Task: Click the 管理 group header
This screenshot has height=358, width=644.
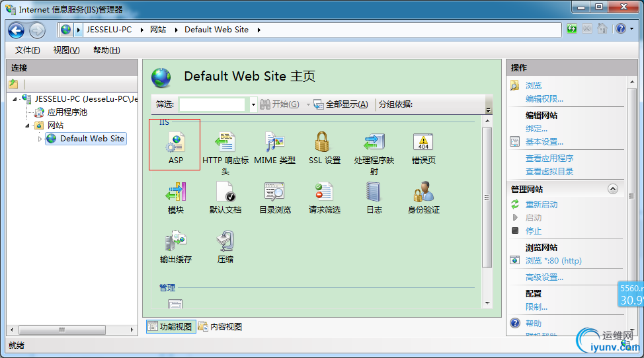Action: click(167, 287)
